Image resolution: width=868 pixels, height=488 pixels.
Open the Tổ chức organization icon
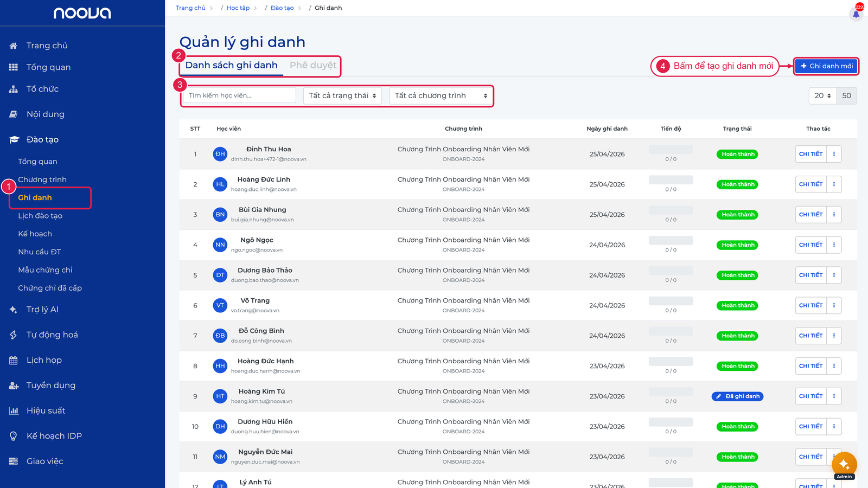14,89
